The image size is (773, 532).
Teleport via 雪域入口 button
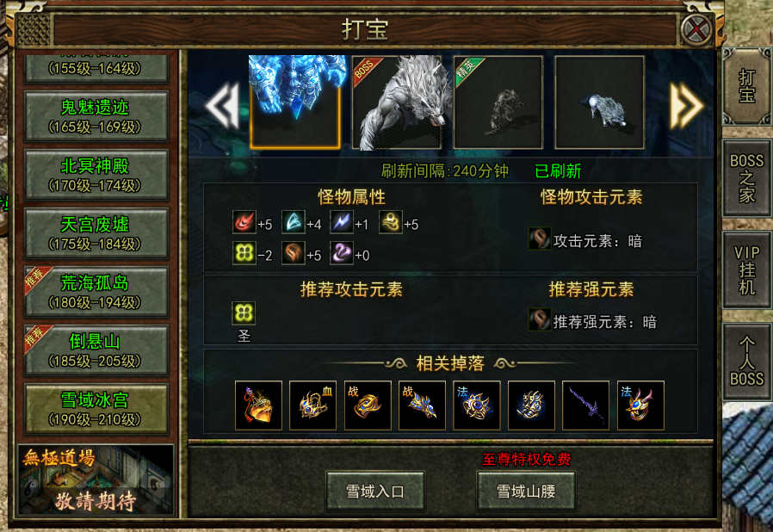pos(375,491)
